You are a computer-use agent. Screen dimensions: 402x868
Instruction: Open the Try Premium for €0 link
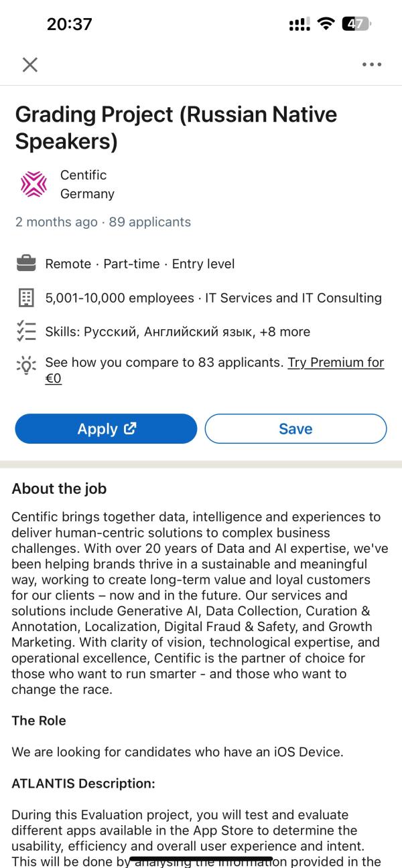pos(214,371)
